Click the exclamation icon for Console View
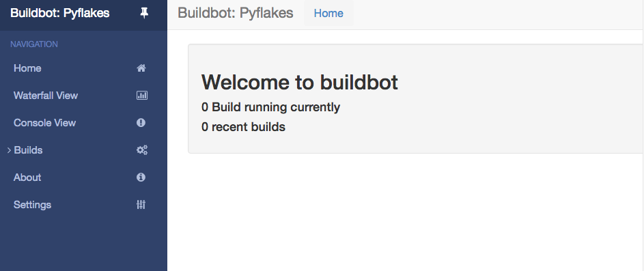Screen dimensions: 644x271 [141, 123]
